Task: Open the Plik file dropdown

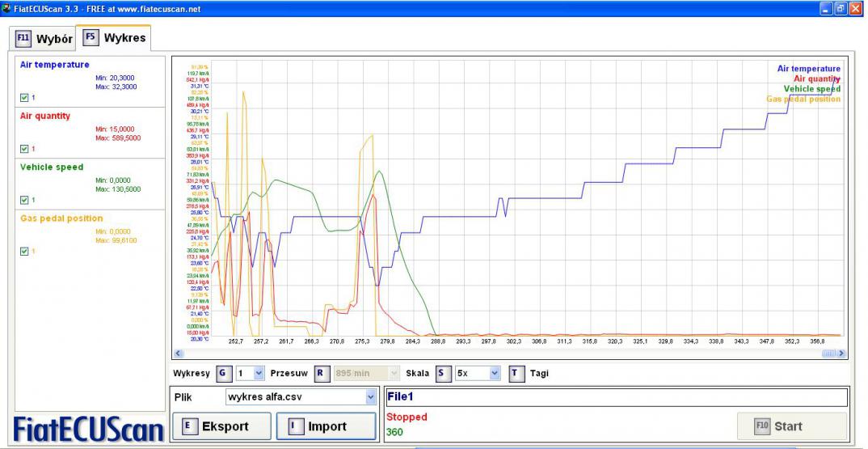Action: (x=371, y=397)
